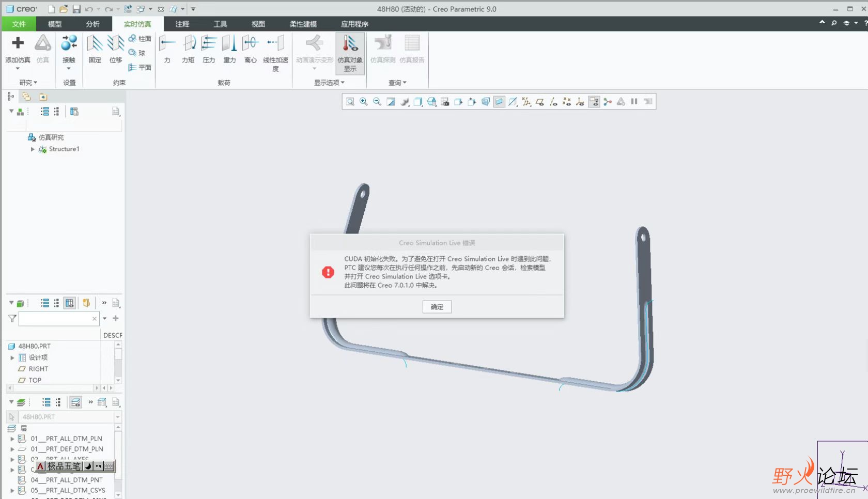Apply a 位移 displacement constraint
The width and height of the screenshot is (868, 499).
(x=116, y=49)
